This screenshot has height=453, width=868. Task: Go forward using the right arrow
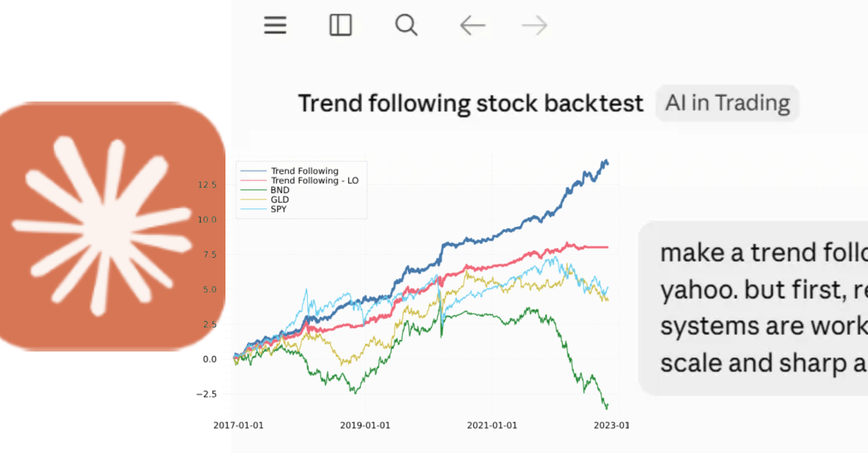click(534, 25)
